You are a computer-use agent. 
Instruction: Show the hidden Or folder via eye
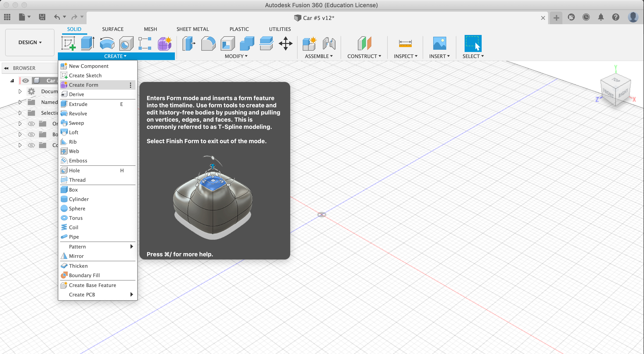click(x=31, y=124)
